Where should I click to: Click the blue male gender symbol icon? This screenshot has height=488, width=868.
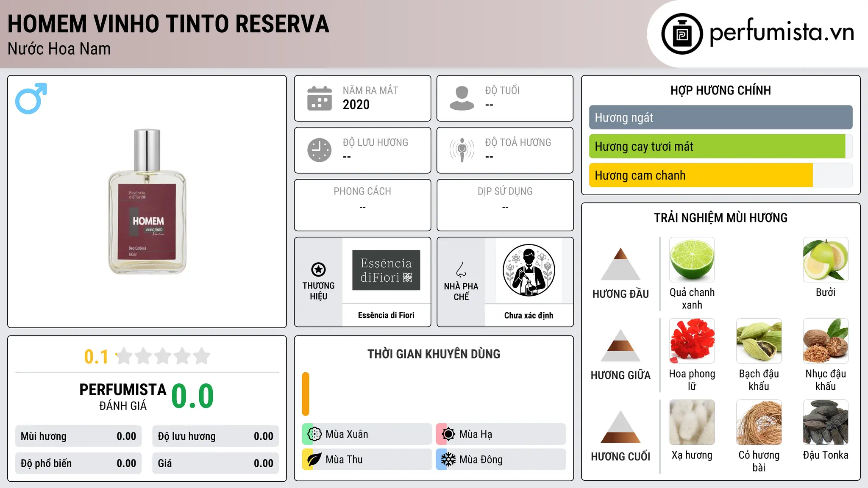(31, 98)
